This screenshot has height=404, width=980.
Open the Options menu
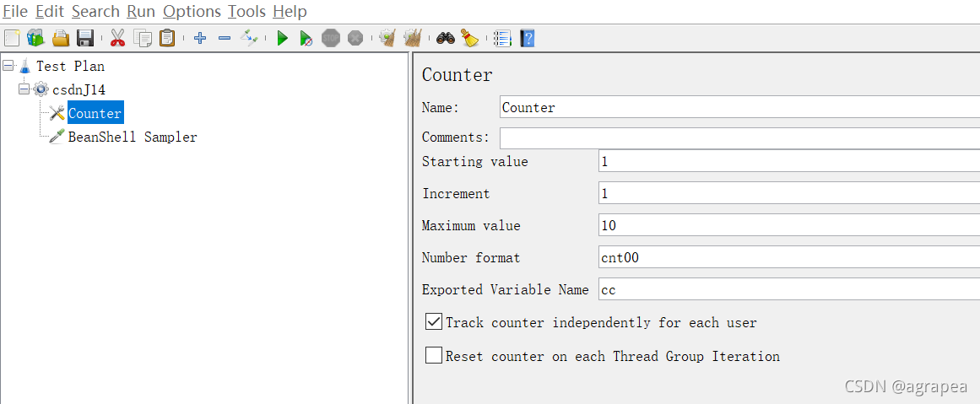(x=192, y=11)
